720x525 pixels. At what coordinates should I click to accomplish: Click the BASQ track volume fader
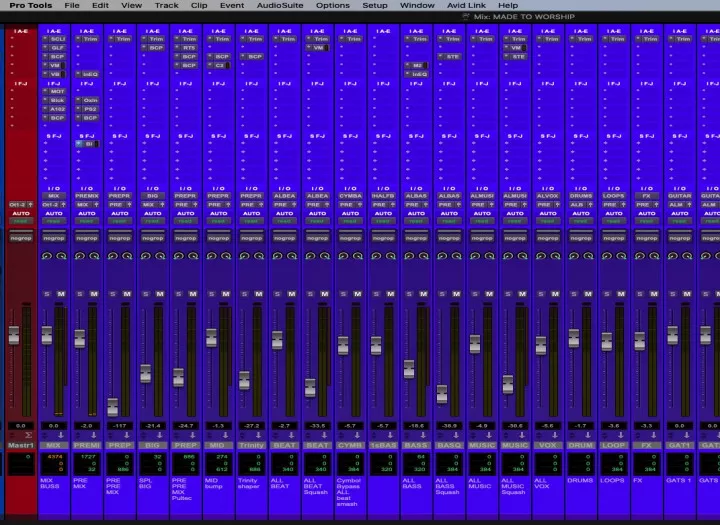442,394
